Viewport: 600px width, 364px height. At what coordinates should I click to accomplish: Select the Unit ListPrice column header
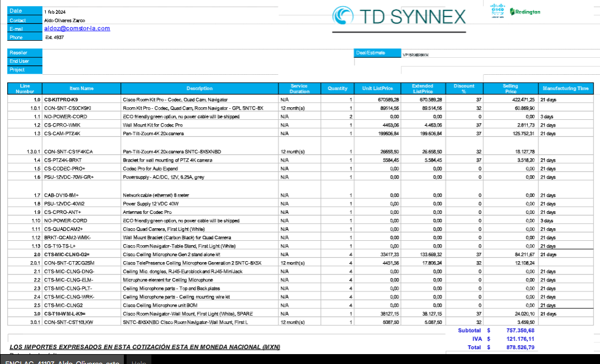378,89
